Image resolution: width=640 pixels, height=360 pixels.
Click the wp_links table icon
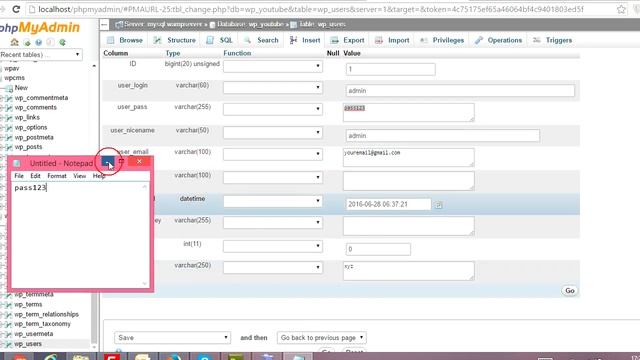pos(9,118)
